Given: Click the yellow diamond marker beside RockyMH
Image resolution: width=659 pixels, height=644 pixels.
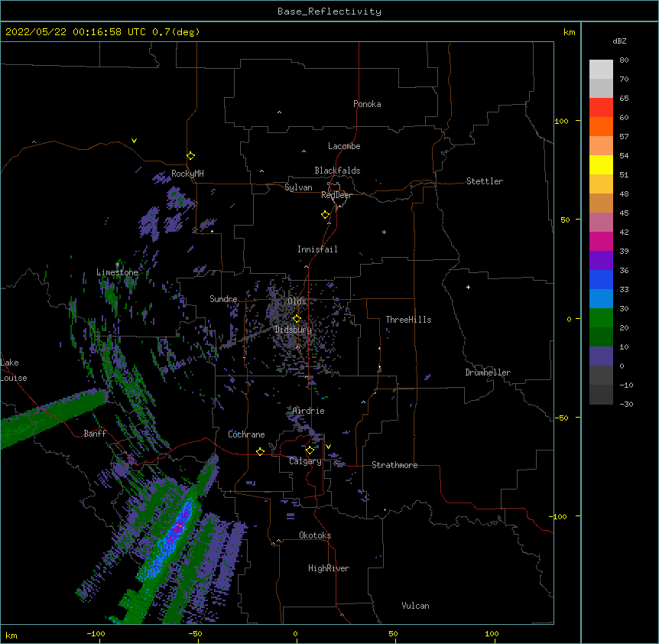Looking at the screenshot, I should pos(191,156).
